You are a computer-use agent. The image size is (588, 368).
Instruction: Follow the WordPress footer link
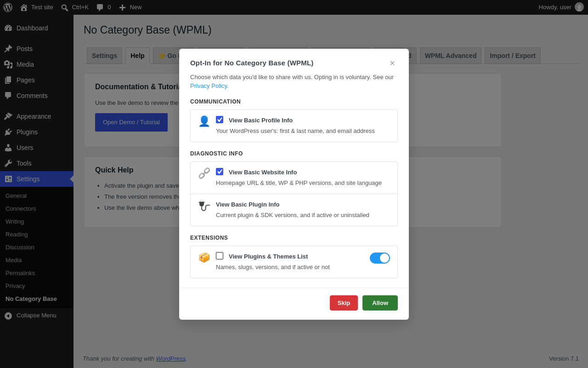171,358
